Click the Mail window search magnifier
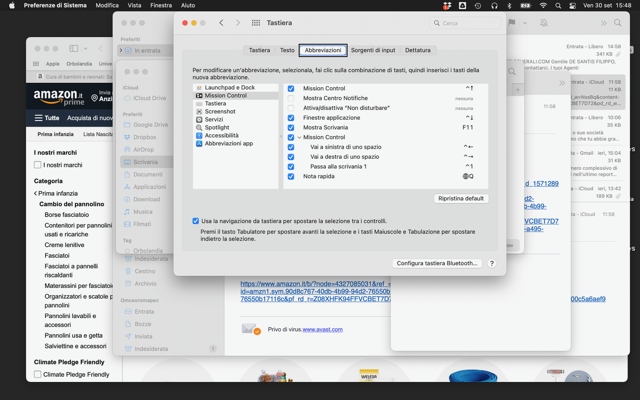Image resolution: width=640 pixels, height=400 pixels. [618, 23]
